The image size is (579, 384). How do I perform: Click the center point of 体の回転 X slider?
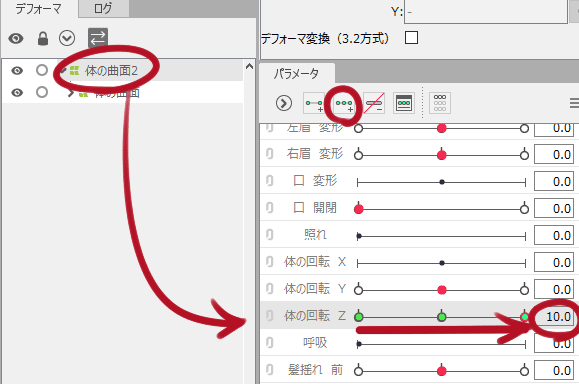pos(442,263)
